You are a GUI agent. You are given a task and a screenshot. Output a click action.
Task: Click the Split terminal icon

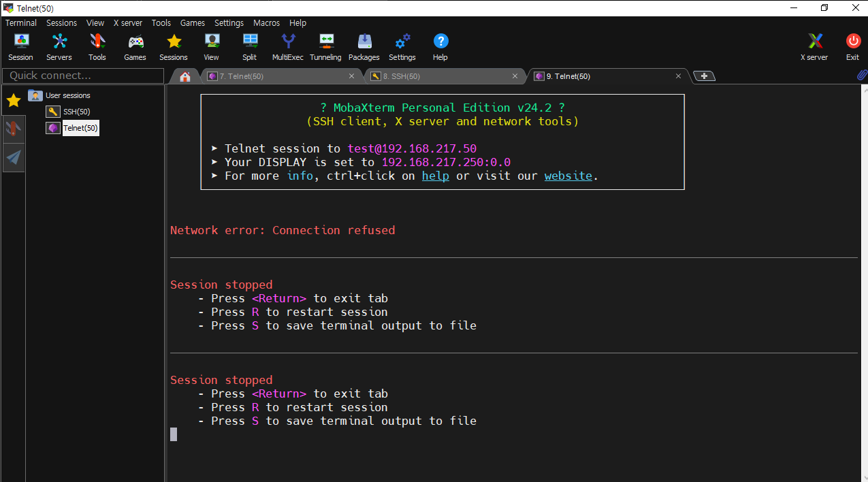coord(250,47)
